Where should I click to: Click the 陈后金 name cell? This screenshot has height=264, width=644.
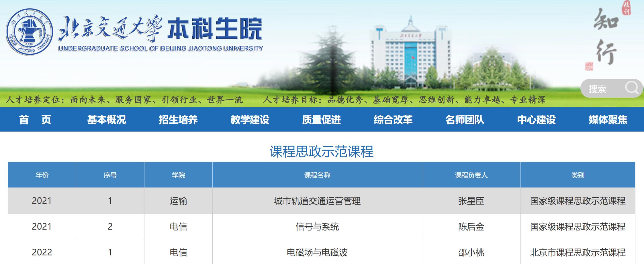pos(471,226)
